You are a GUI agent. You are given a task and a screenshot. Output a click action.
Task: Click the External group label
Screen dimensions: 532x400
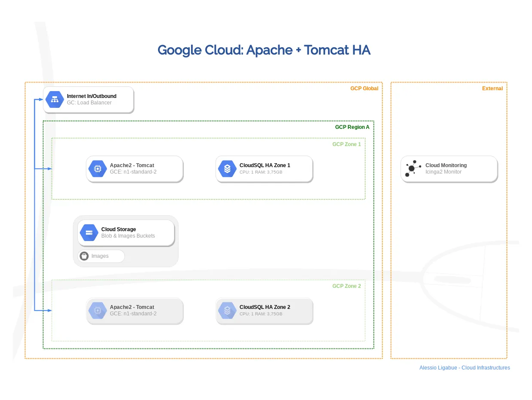[492, 89]
